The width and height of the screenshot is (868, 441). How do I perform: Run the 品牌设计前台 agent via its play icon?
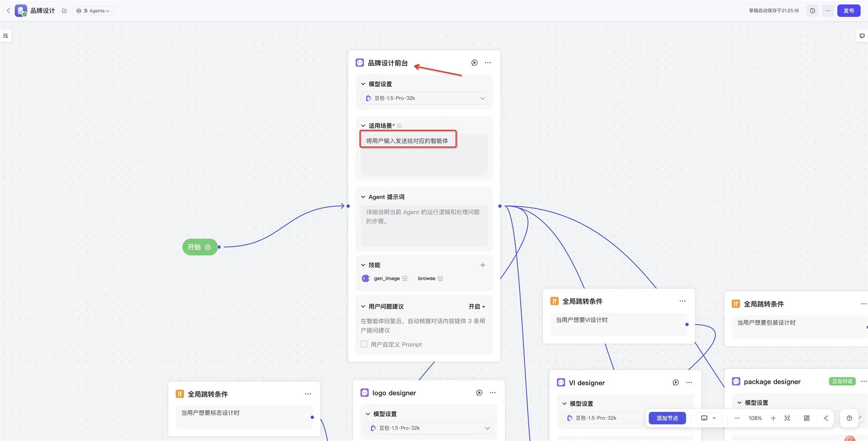tap(474, 63)
